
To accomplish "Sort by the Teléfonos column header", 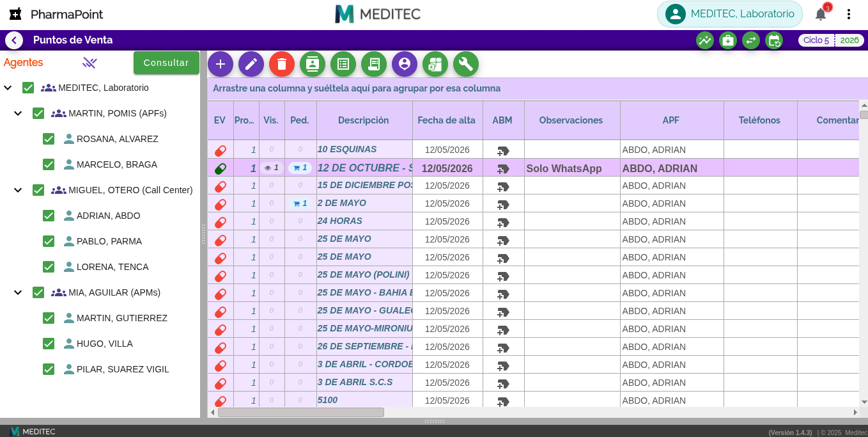I will point(760,120).
